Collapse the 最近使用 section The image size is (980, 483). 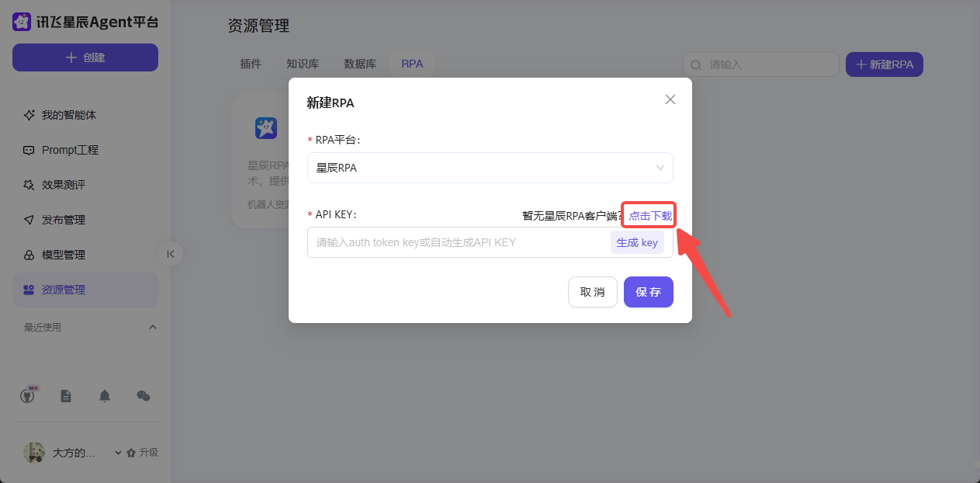click(x=153, y=327)
